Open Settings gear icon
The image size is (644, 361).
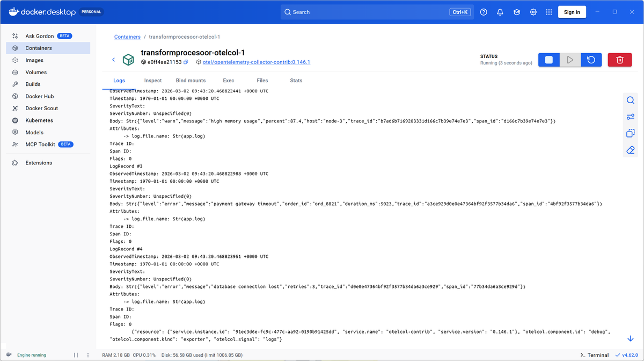533,12
